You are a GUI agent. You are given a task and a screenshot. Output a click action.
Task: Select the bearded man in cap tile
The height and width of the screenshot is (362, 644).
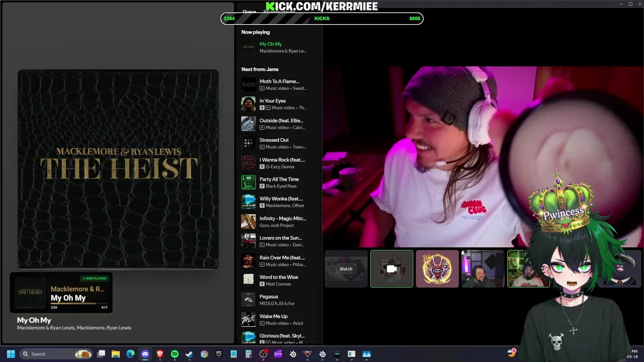[x=528, y=269]
